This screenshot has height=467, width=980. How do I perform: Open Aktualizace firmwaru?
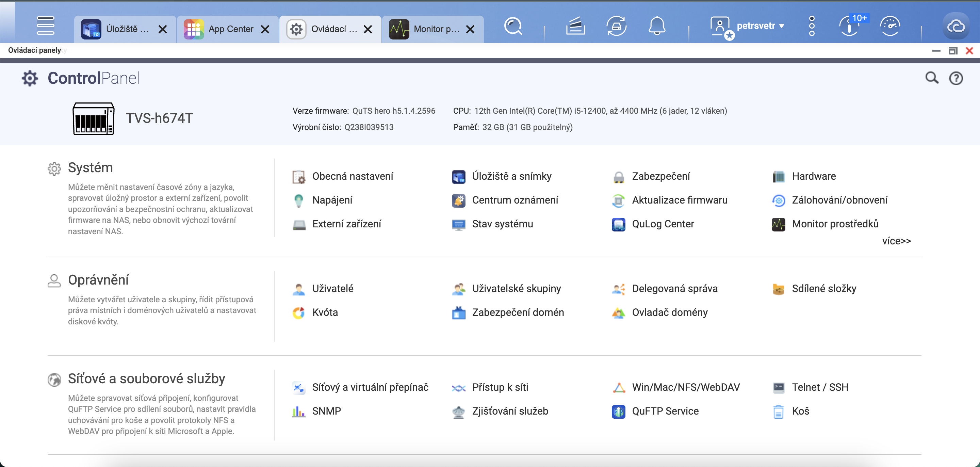(x=680, y=200)
